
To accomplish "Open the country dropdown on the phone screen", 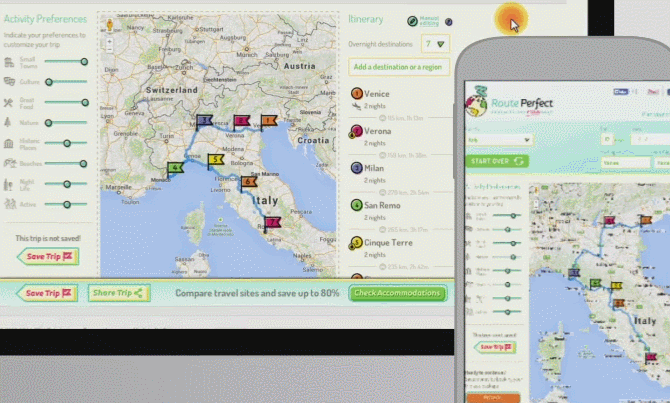I will pos(499,140).
